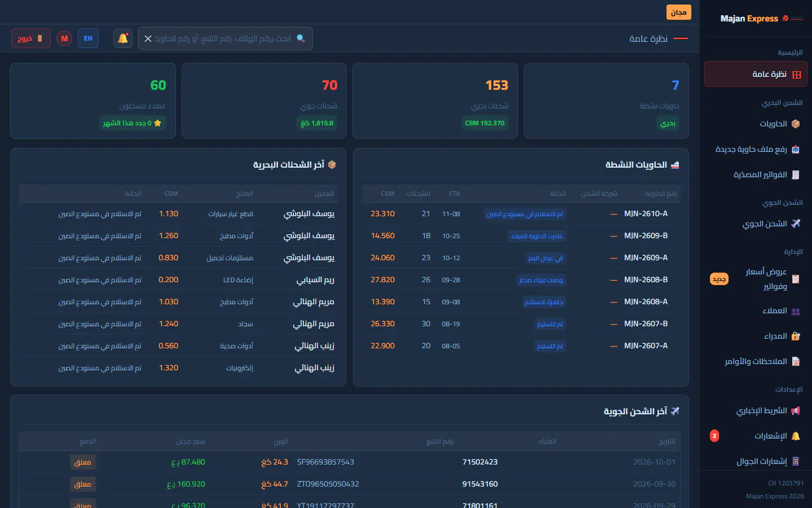This screenshot has height=508, width=812.
Task: Click the news ticker megaphone icon
Action: tap(796, 410)
